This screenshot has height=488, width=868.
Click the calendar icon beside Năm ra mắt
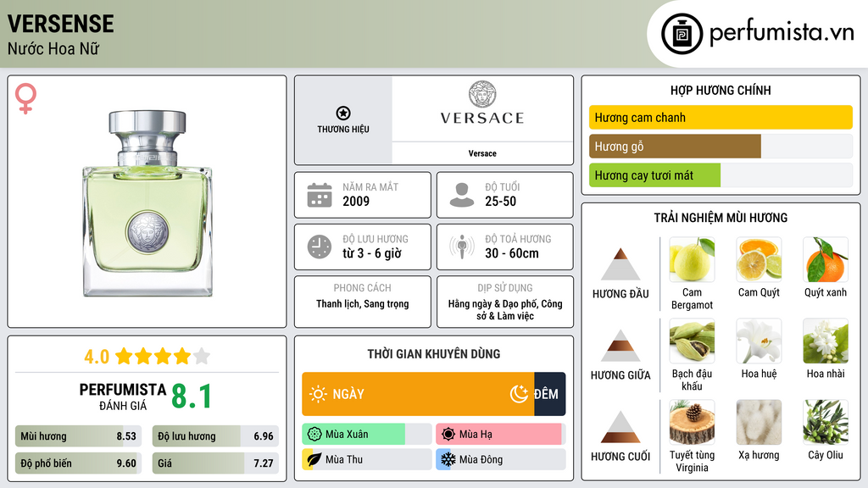[320, 195]
